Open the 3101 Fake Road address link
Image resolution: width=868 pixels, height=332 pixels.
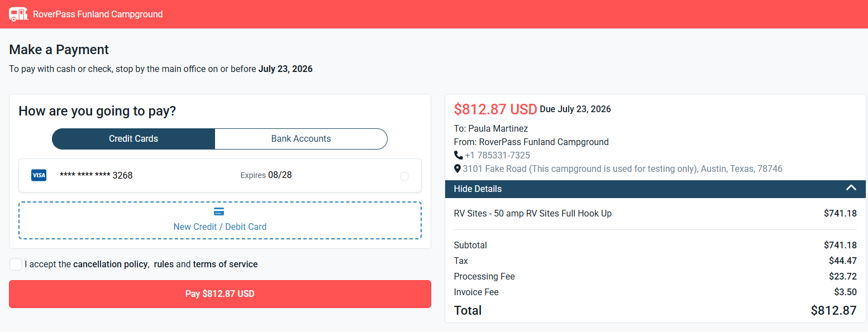(x=622, y=169)
